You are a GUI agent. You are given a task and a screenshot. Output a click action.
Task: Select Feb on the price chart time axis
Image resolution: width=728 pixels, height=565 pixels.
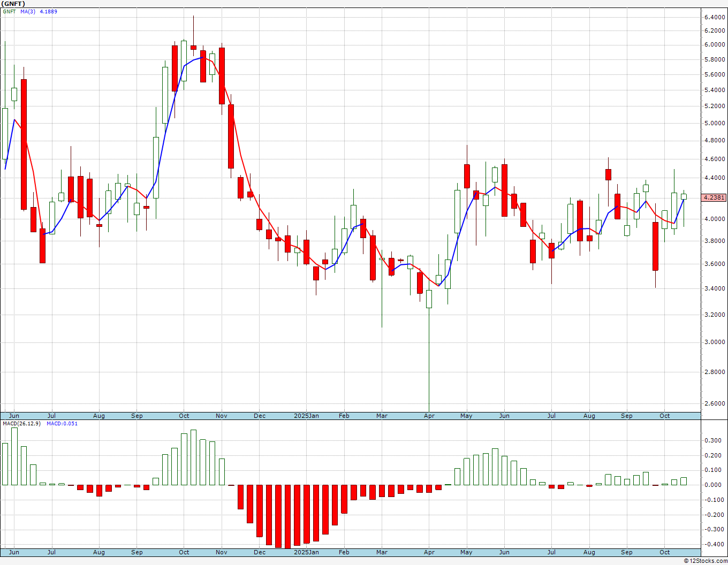(344, 416)
